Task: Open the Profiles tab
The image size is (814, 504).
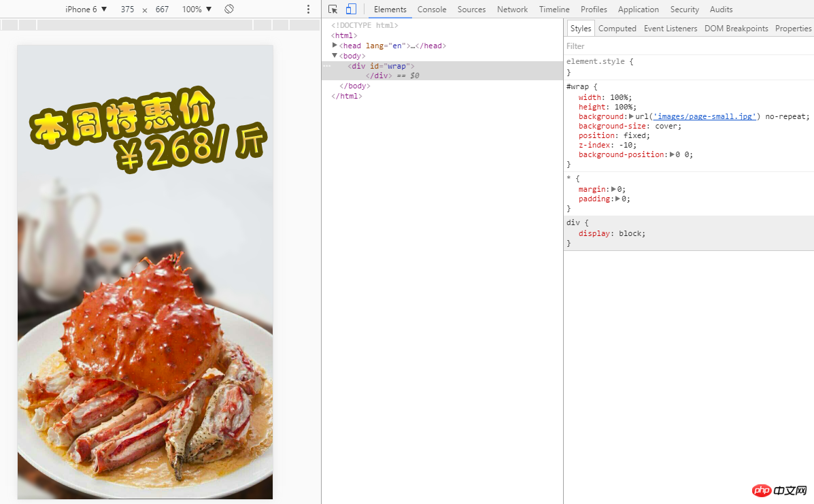Action: [x=594, y=10]
